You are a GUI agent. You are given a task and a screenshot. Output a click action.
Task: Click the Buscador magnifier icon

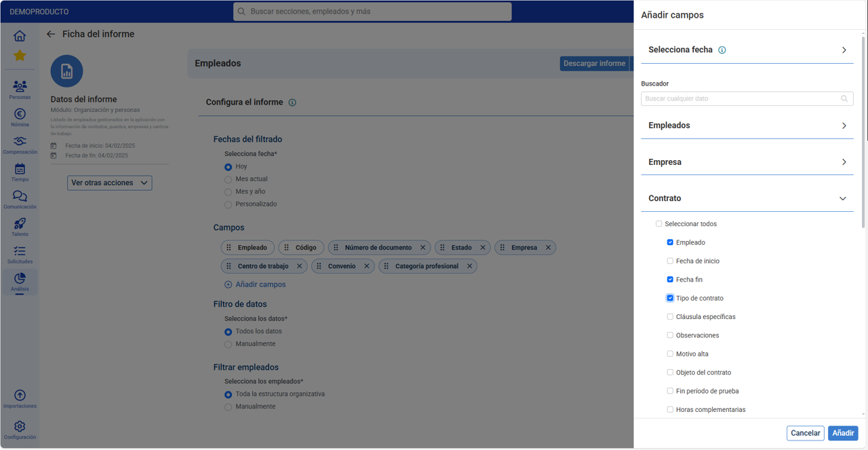[844, 98]
